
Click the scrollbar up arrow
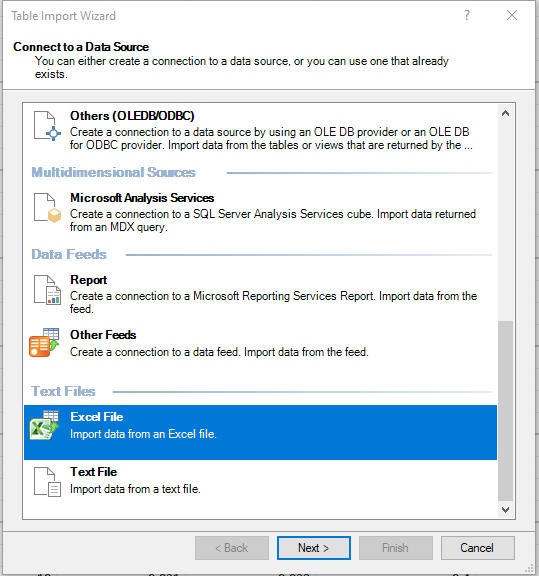506,114
